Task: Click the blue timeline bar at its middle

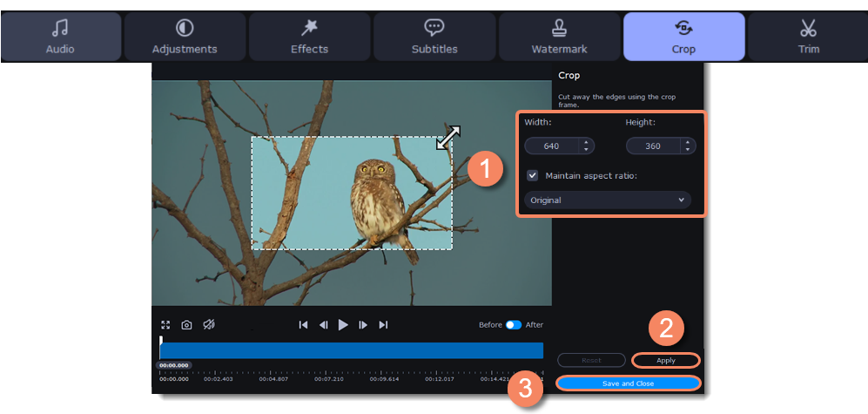Action: point(352,350)
